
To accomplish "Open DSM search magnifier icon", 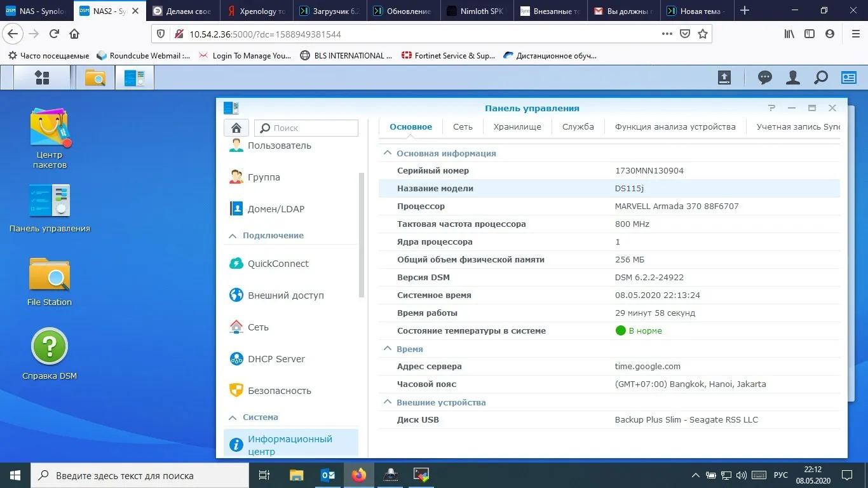I will pyautogui.click(x=821, y=78).
